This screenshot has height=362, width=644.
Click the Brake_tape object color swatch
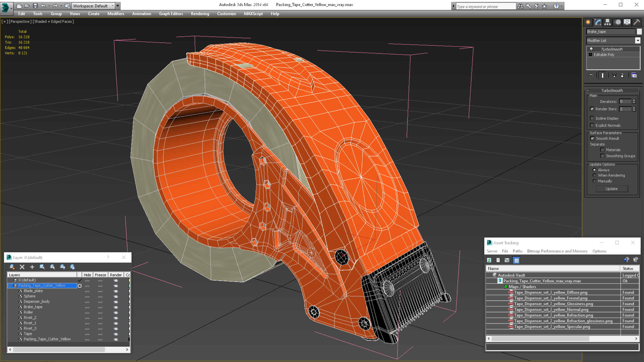[639, 32]
